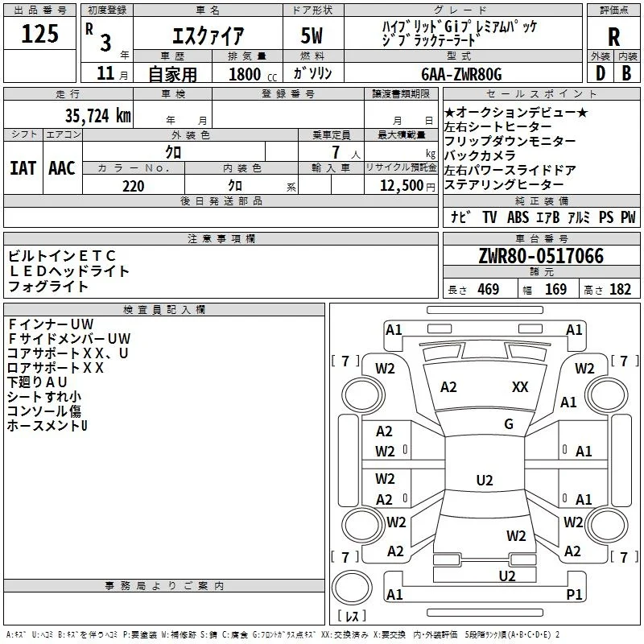The image size is (644, 644).
Task: Click the spare tire レス circle icon
Action: (x=352, y=588)
